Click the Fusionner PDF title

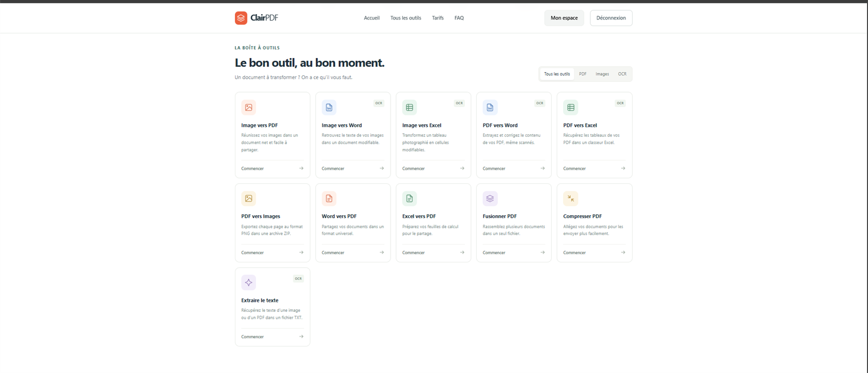[x=500, y=216]
